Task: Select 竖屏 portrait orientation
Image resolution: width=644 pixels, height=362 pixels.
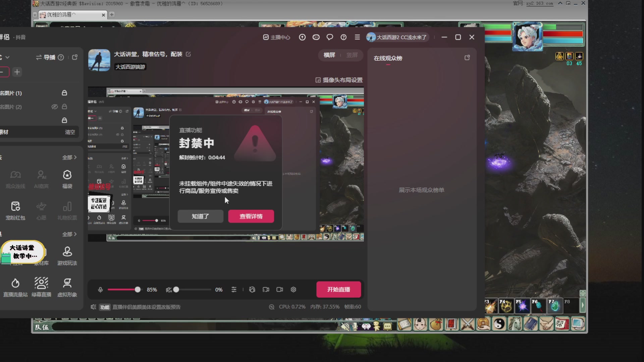Action: 352,55
